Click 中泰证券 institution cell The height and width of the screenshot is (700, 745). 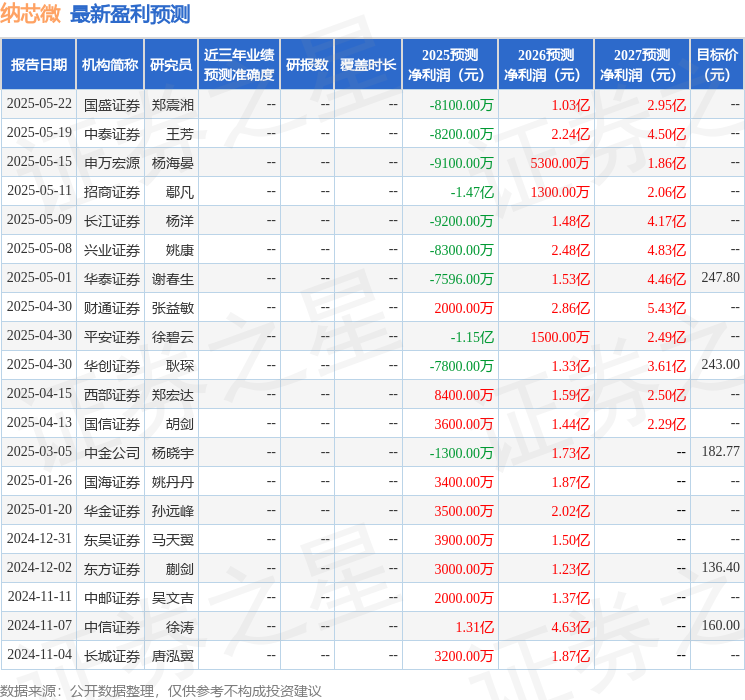(x=112, y=134)
